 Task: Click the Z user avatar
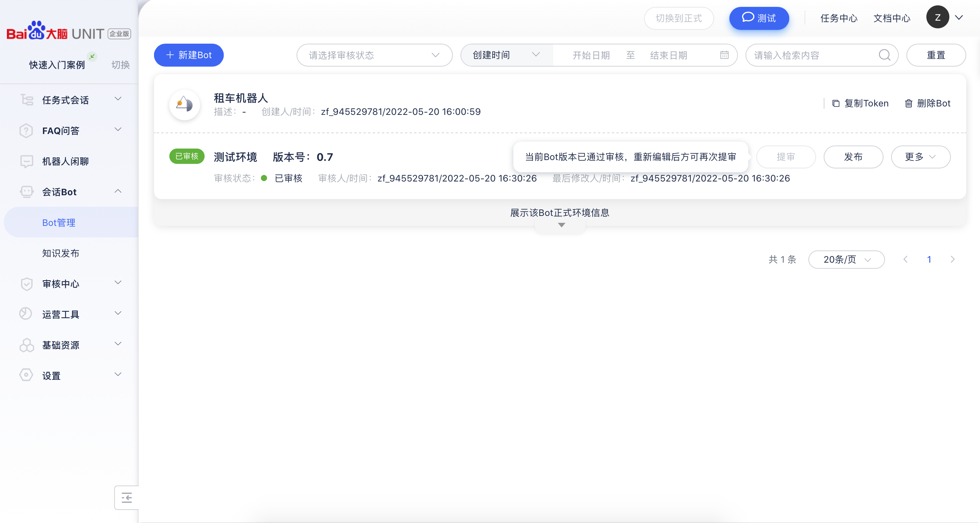point(937,17)
